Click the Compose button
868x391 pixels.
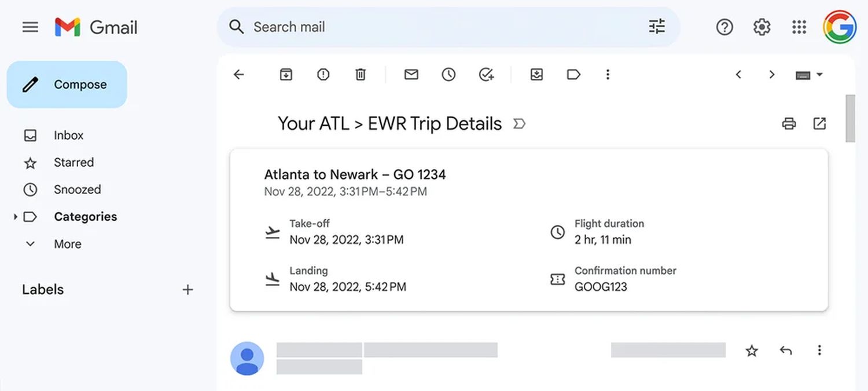(x=67, y=85)
